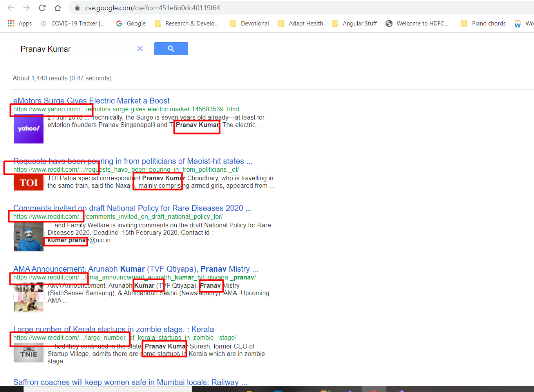Open the yahoo.com emotors-surge result URL
Image resolution: width=534 pixels, height=392 pixels.
pyautogui.click(x=126, y=109)
